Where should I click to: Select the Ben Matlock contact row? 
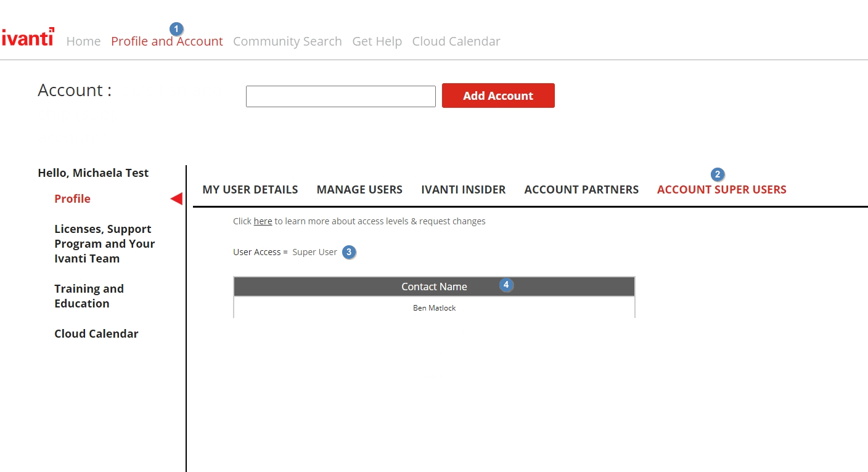coord(434,307)
